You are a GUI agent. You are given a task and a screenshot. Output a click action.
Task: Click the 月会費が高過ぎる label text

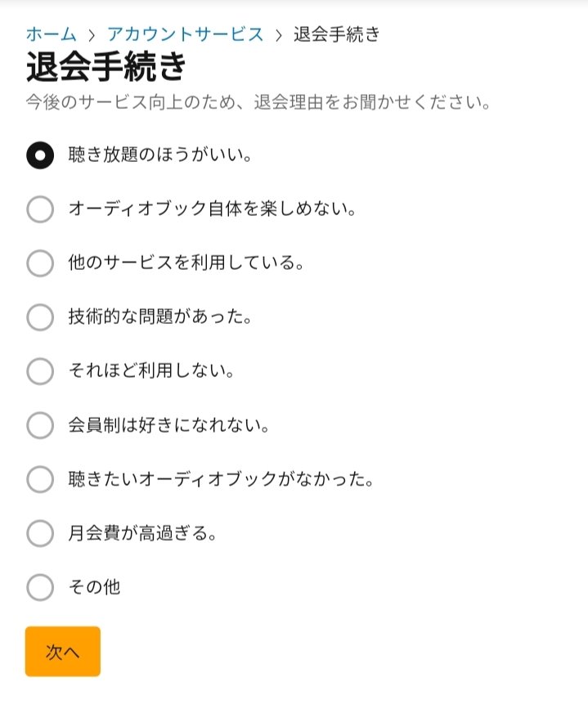pyautogui.click(x=142, y=533)
